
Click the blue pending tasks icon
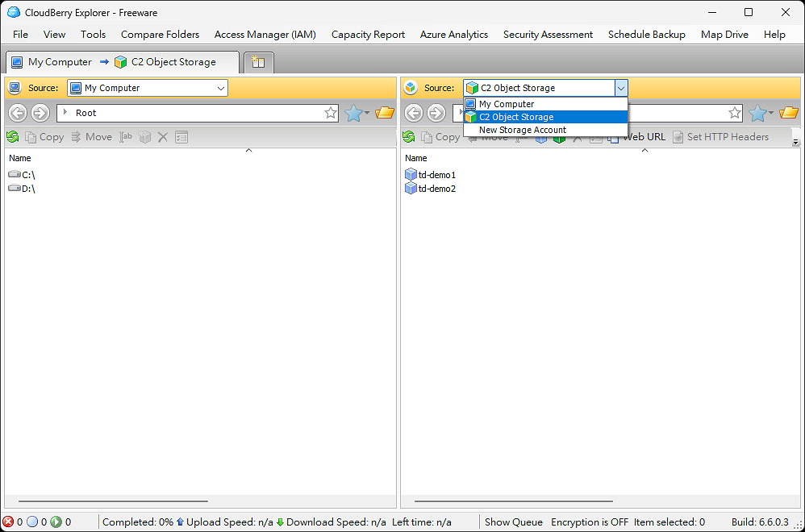[x=32, y=522]
